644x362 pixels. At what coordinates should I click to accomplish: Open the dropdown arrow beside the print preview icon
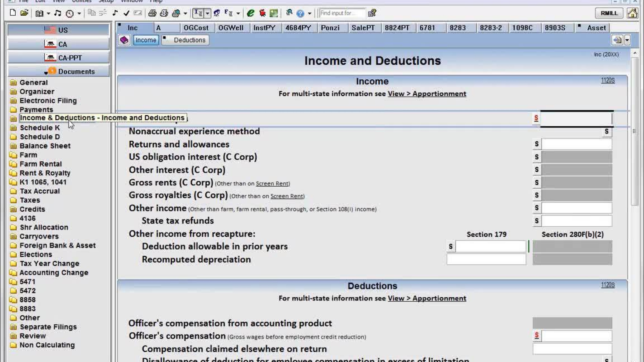pyautogui.click(x=185, y=13)
